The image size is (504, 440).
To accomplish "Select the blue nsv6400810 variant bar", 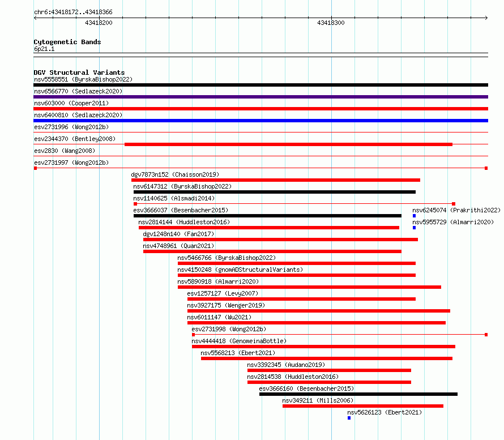I will [260, 121].
